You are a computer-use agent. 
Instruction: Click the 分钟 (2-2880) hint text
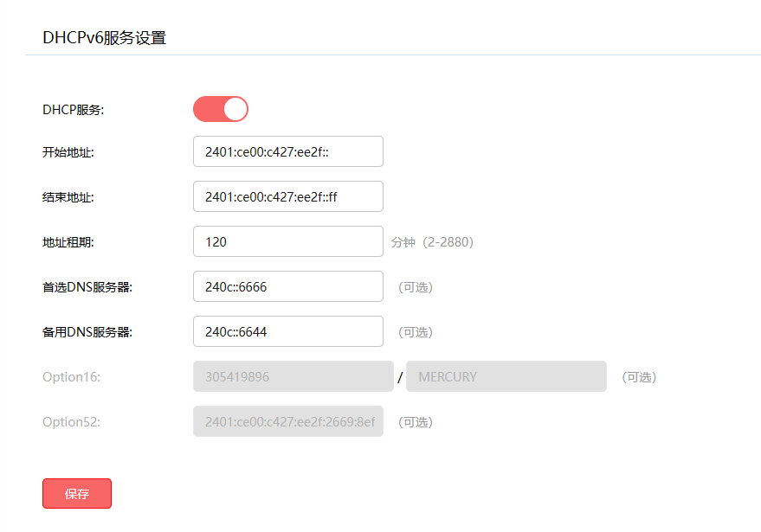432,242
